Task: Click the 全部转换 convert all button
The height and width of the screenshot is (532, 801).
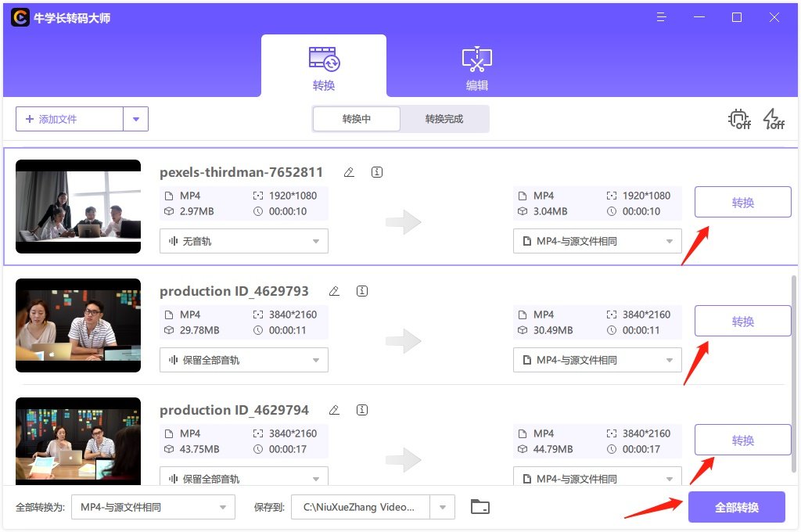Action: coord(736,506)
